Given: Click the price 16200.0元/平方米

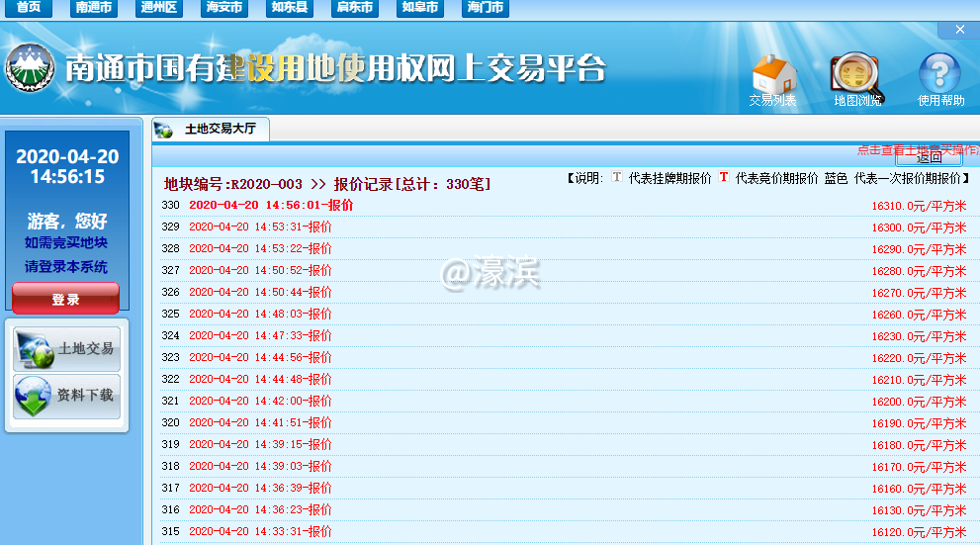Looking at the screenshot, I should (920, 402).
